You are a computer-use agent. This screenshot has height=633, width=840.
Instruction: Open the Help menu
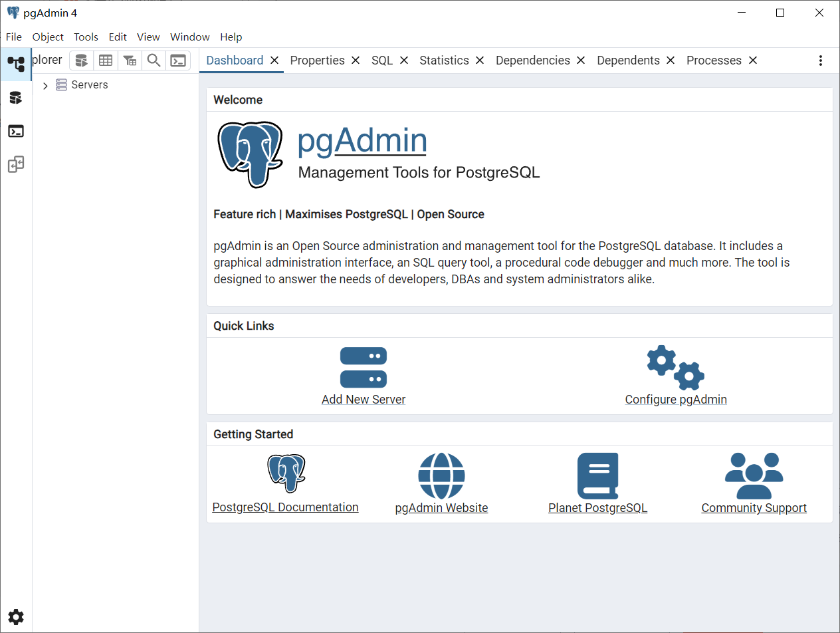(231, 37)
